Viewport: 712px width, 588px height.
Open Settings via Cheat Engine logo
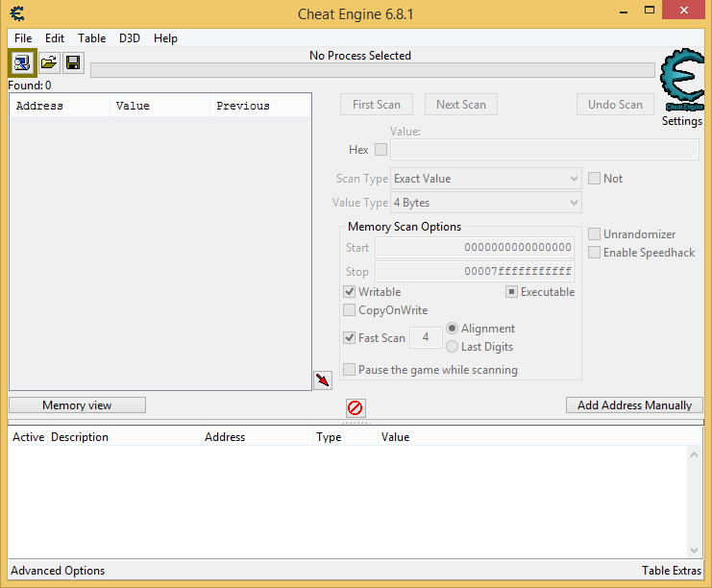tap(682, 81)
